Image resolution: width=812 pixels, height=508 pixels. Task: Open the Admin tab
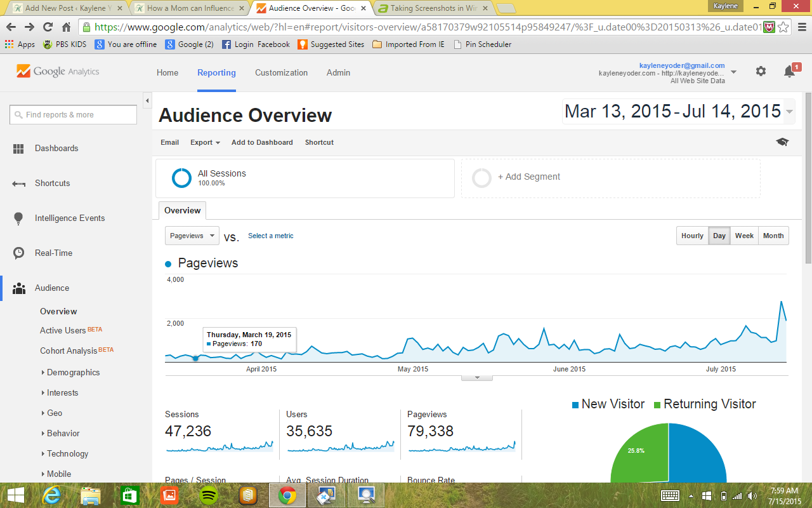pyautogui.click(x=338, y=72)
